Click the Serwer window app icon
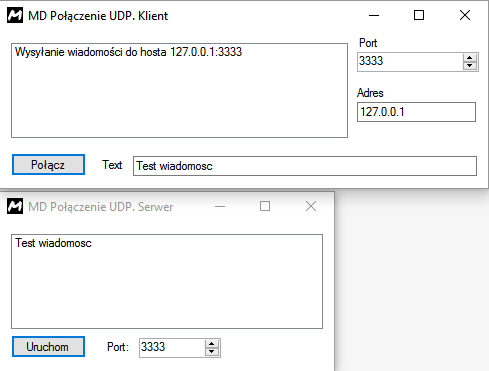 click(x=15, y=206)
